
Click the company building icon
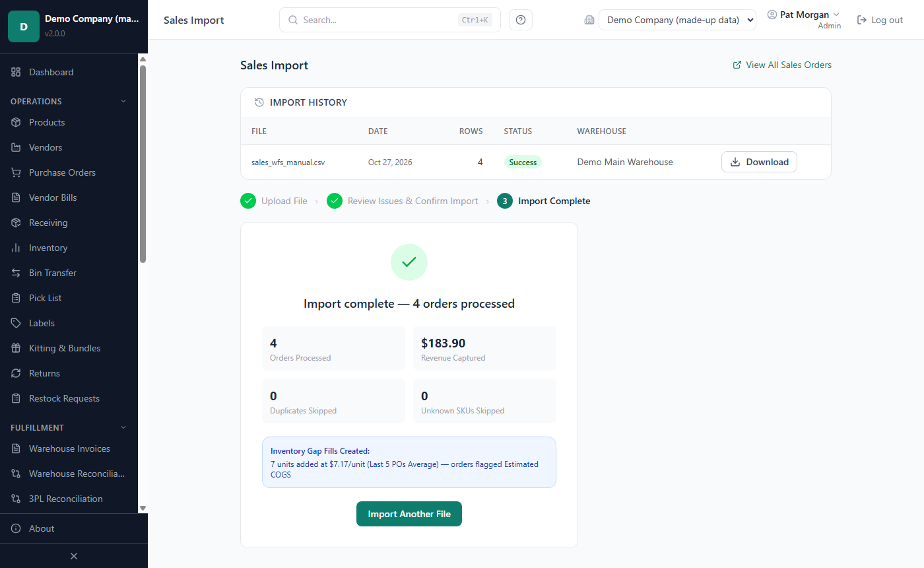(589, 20)
